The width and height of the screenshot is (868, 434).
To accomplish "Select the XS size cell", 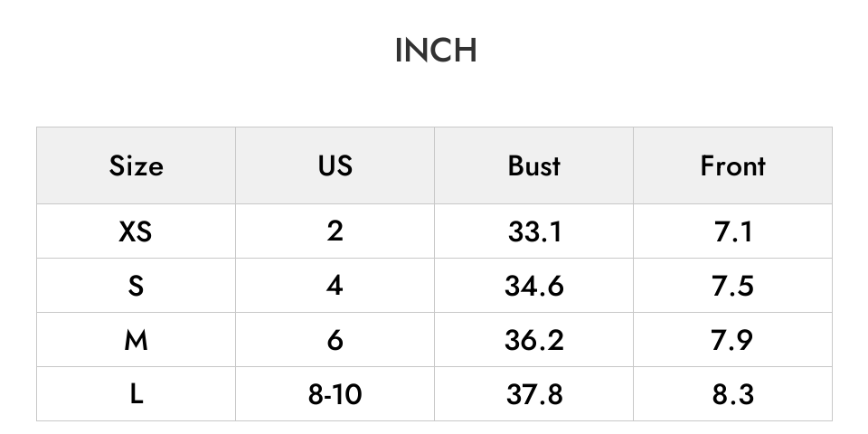I will (137, 231).
